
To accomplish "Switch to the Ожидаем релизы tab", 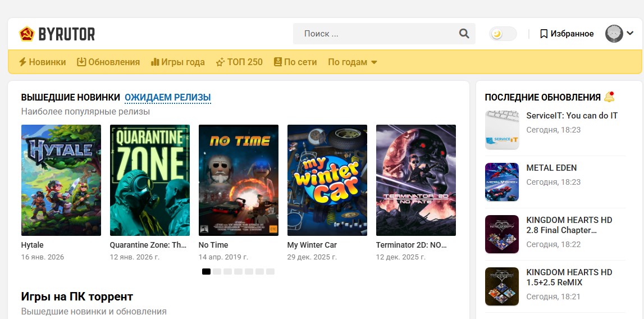I will tap(167, 98).
